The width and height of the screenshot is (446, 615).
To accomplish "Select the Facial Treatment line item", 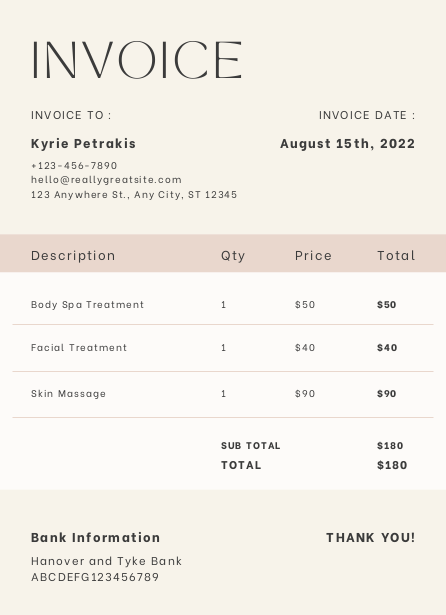I will tap(223, 348).
